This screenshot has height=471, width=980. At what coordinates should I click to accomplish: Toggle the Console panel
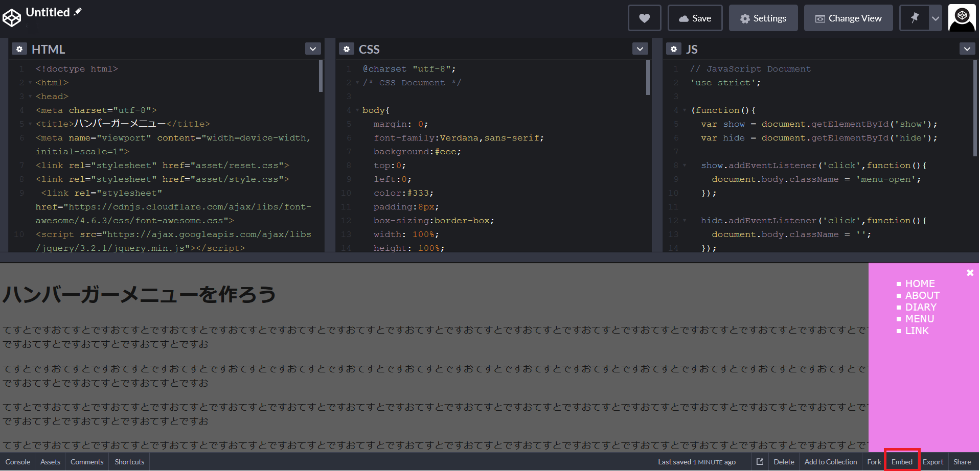coord(18,462)
